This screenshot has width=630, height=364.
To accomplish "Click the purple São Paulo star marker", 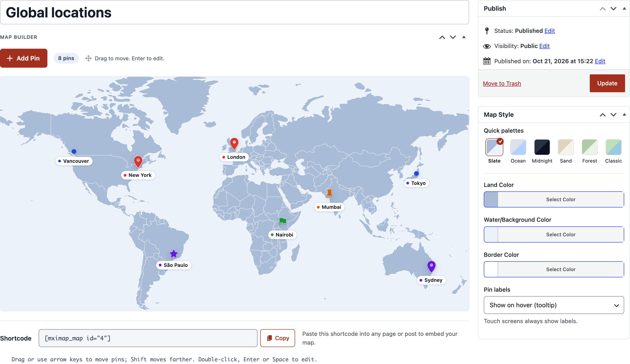I will pyautogui.click(x=173, y=254).
